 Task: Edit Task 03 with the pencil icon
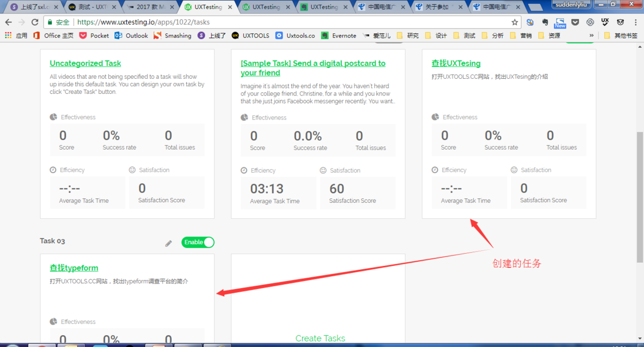click(169, 243)
